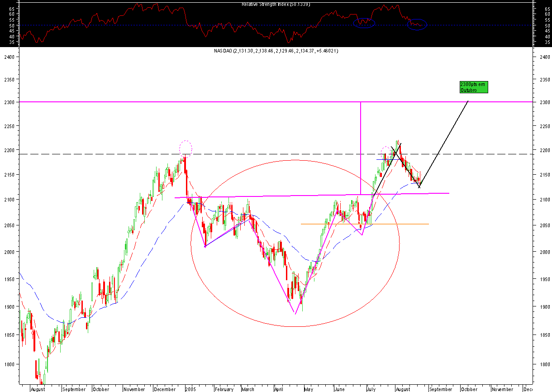This screenshot has height=392, width=552.
Task: Select the green '2300pts em Outubro' label
Action: pyautogui.click(x=474, y=87)
